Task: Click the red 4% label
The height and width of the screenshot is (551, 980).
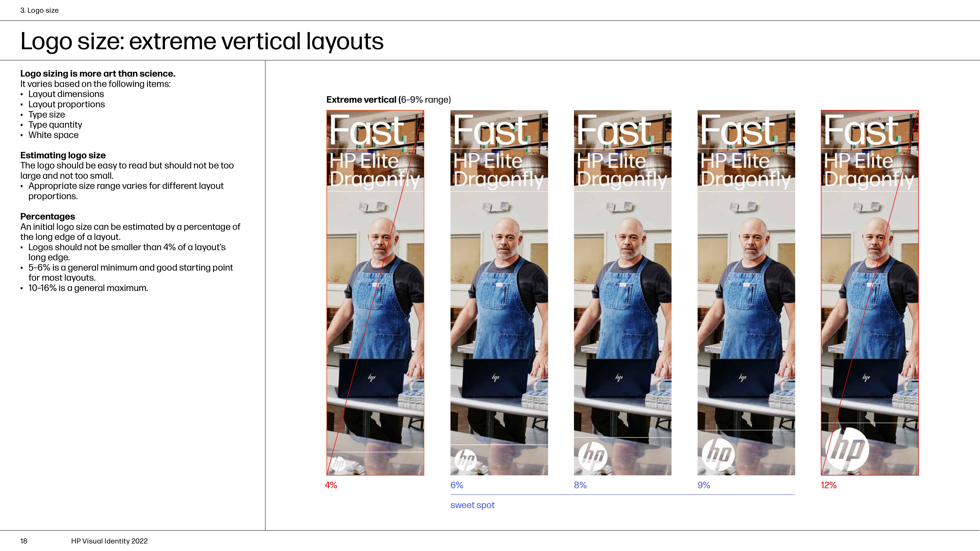Action: click(331, 485)
